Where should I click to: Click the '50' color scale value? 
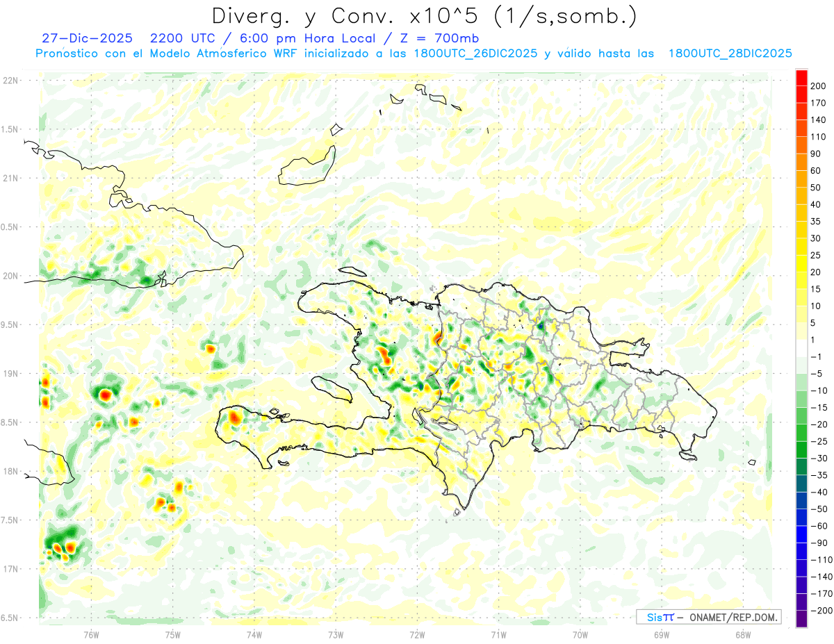pyautogui.click(x=816, y=188)
